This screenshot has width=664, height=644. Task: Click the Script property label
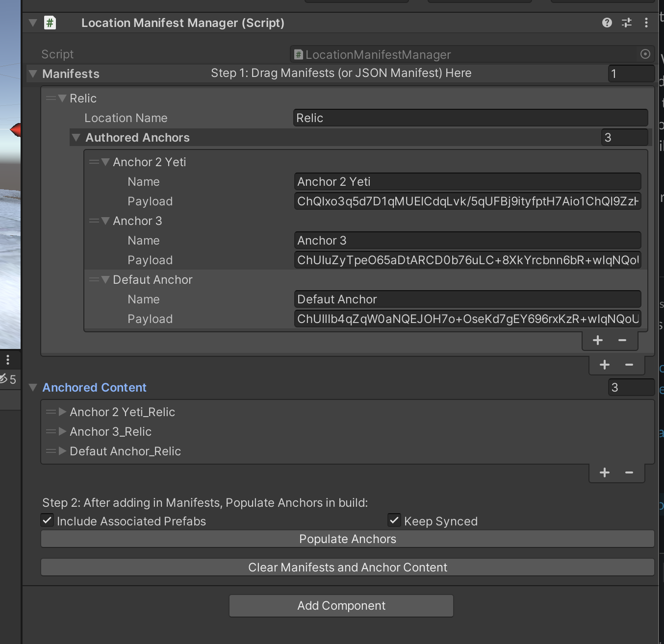point(57,54)
